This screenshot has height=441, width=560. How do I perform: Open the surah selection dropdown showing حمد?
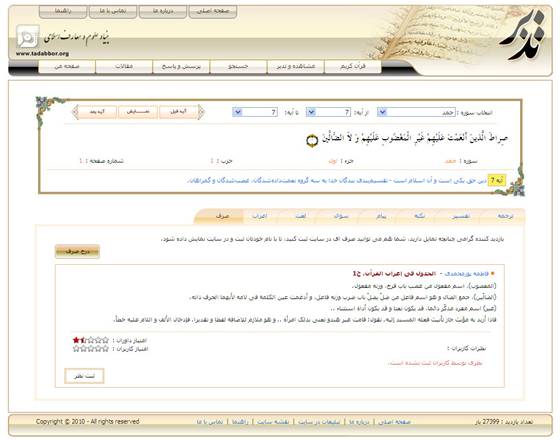pos(416,112)
